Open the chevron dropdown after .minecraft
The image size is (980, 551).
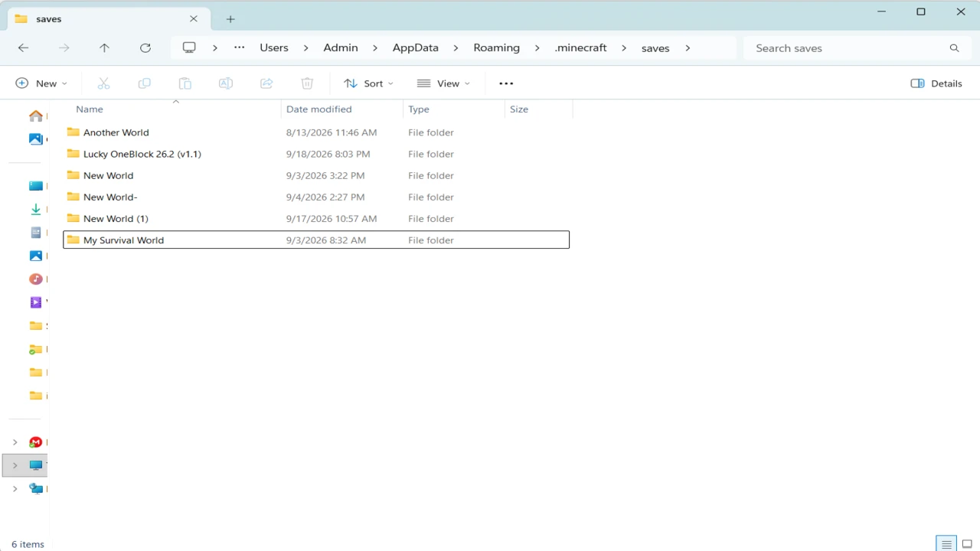(624, 47)
